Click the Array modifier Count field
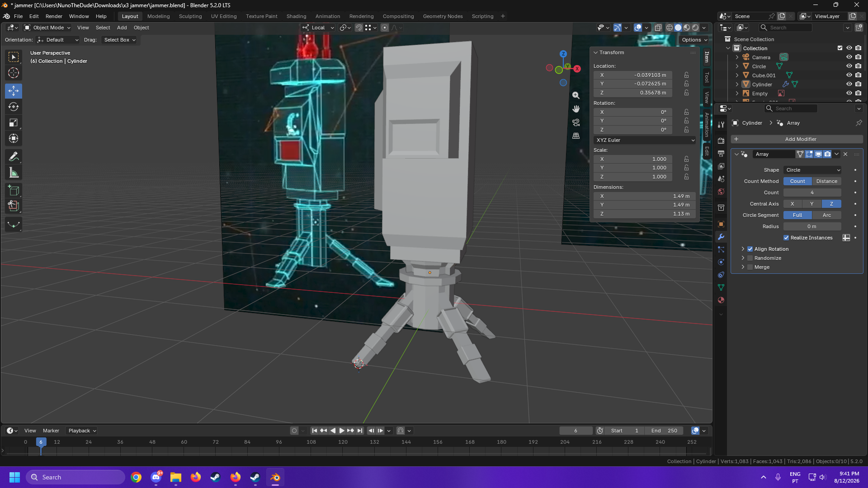868x488 pixels. click(x=812, y=192)
